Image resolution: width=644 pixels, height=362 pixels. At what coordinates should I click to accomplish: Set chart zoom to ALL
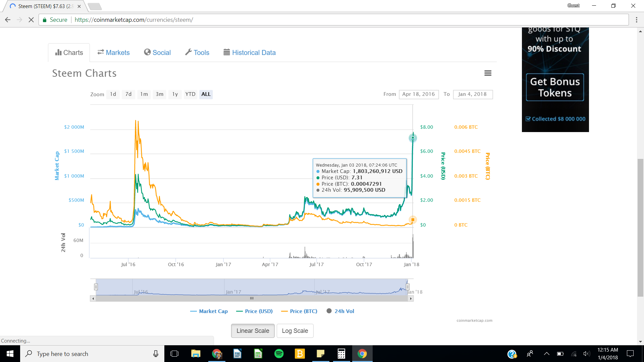(206, 94)
